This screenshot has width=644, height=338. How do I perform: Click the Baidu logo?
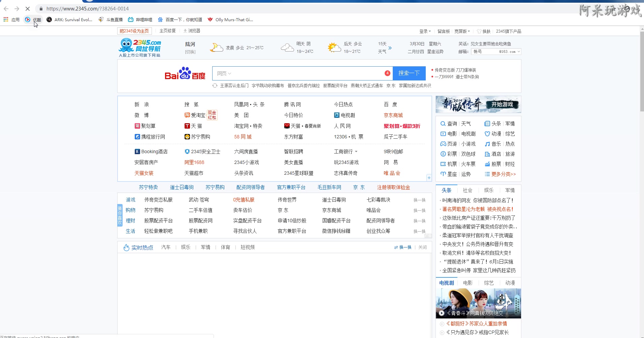[185, 73]
